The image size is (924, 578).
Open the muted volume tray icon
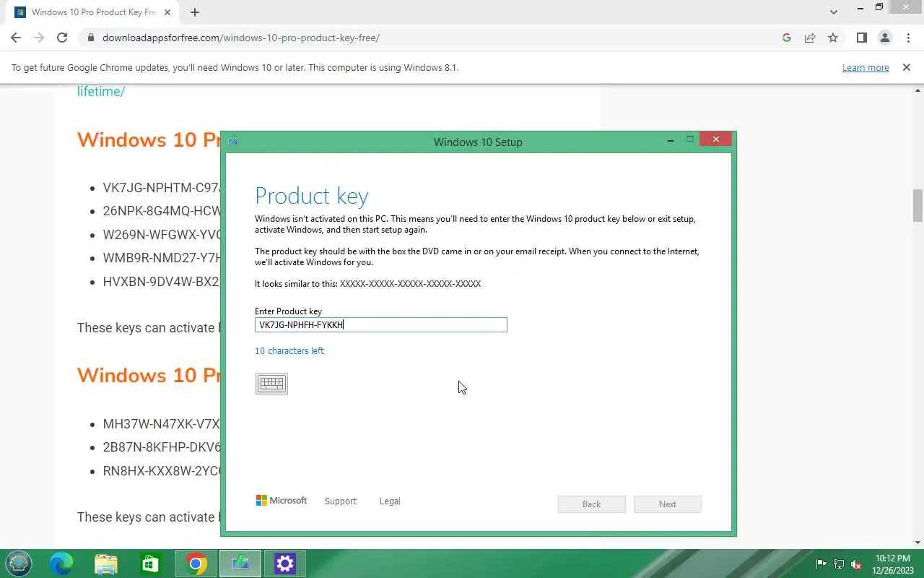(x=856, y=564)
